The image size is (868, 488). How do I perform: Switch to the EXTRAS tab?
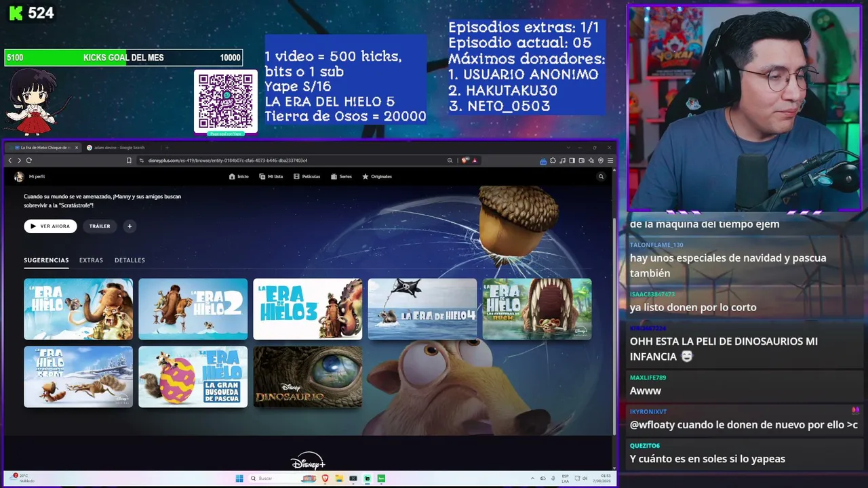pyautogui.click(x=91, y=260)
